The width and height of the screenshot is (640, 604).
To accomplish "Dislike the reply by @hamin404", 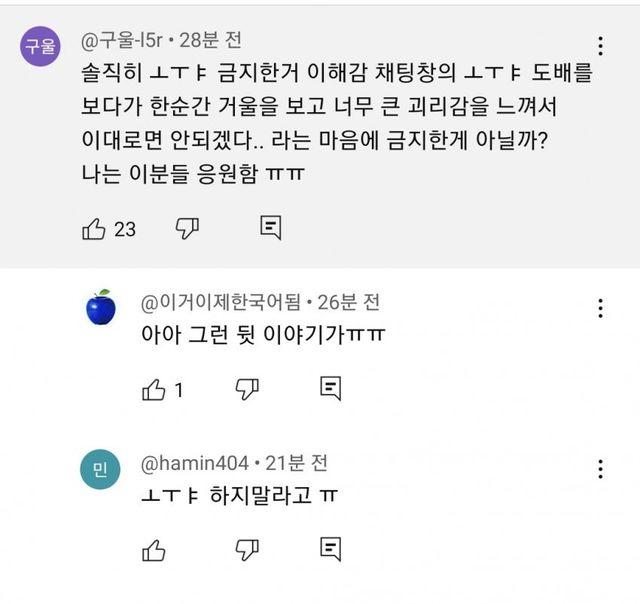I will click(x=247, y=549).
